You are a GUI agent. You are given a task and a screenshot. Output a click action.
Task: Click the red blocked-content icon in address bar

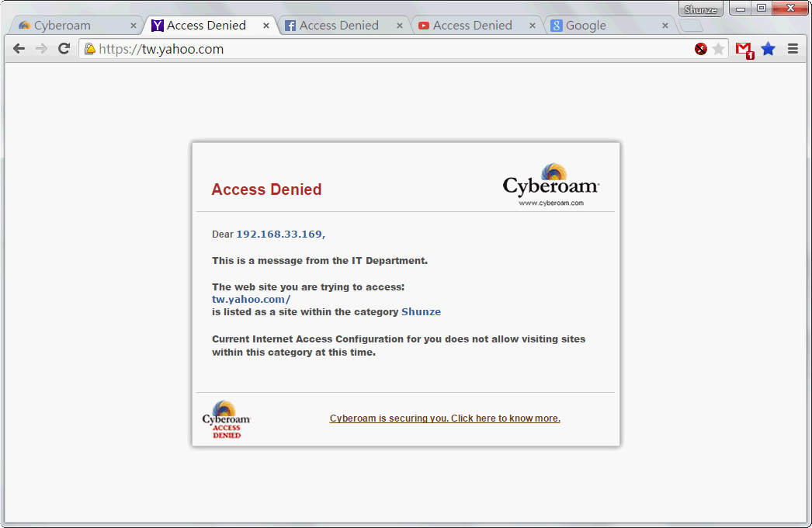point(701,49)
